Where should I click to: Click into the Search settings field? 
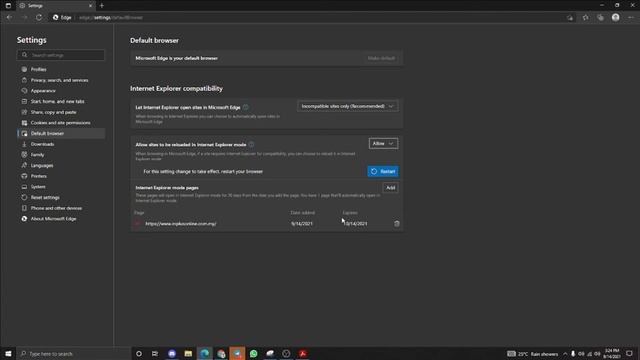[60, 55]
